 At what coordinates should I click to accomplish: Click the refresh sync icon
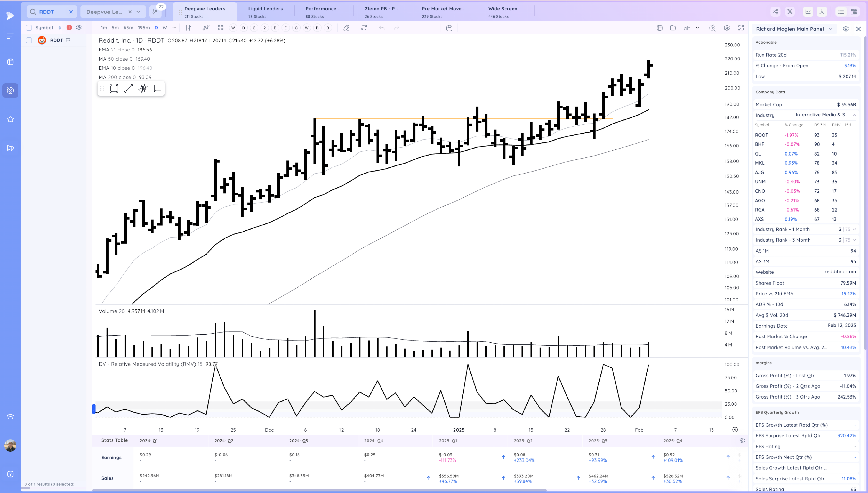point(364,28)
